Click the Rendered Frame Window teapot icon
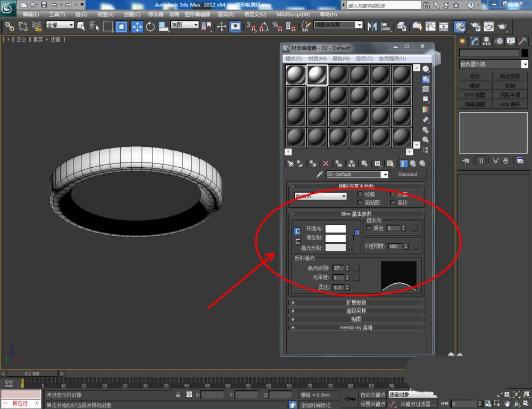This screenshot has width=532, height=409. tap(488, 27)
